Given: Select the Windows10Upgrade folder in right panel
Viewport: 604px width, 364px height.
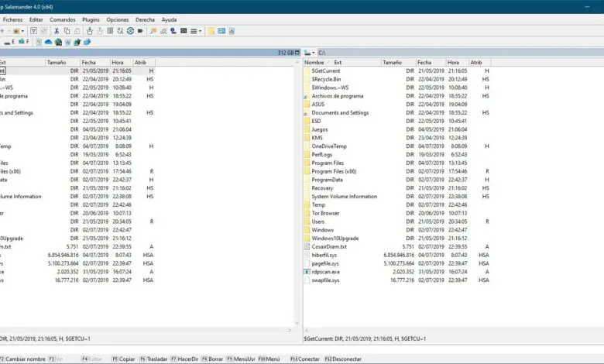Looking at the screenshot, I should [x=335, y=239].
